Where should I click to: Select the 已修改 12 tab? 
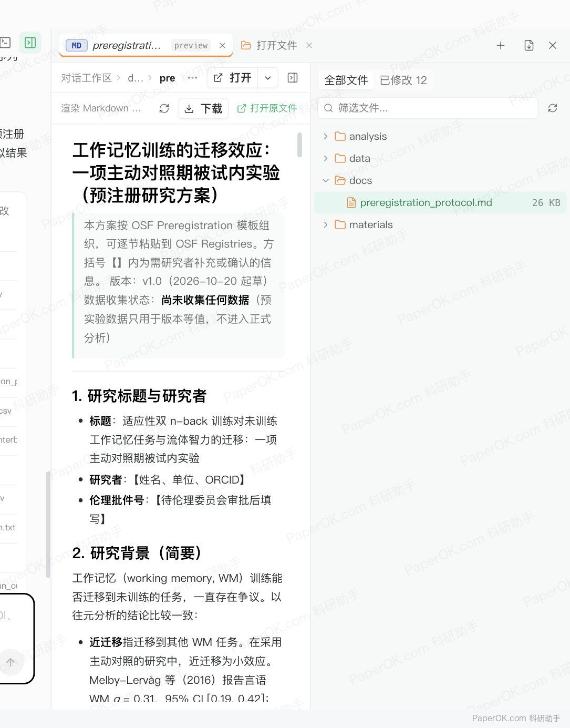click(x=403, y=80)
